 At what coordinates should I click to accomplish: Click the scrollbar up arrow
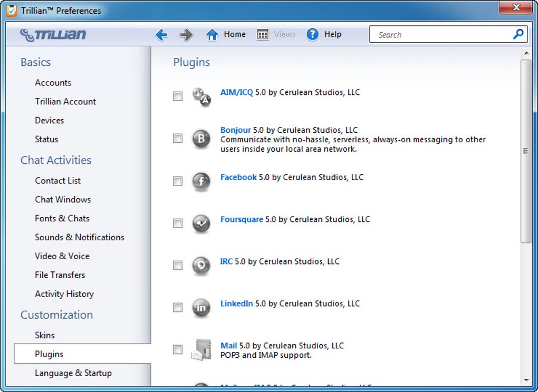(526, 53)
